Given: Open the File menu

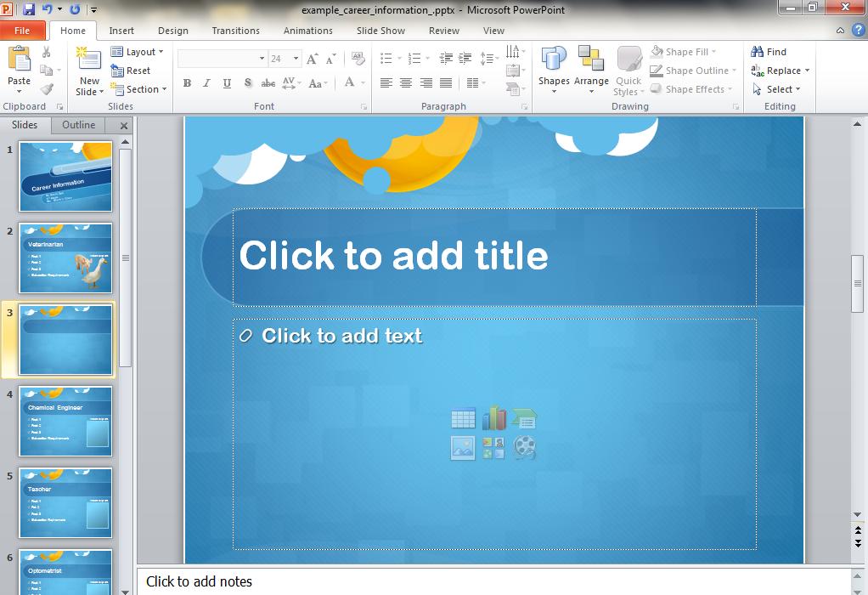Looking at the screenshot, I should tap(22, 30).
